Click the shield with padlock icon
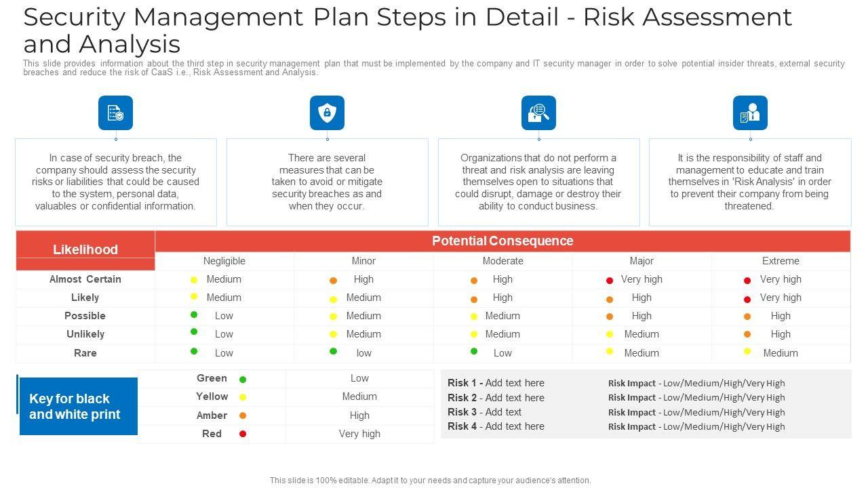Screen dimensions: 868x488 pos(327,113)
